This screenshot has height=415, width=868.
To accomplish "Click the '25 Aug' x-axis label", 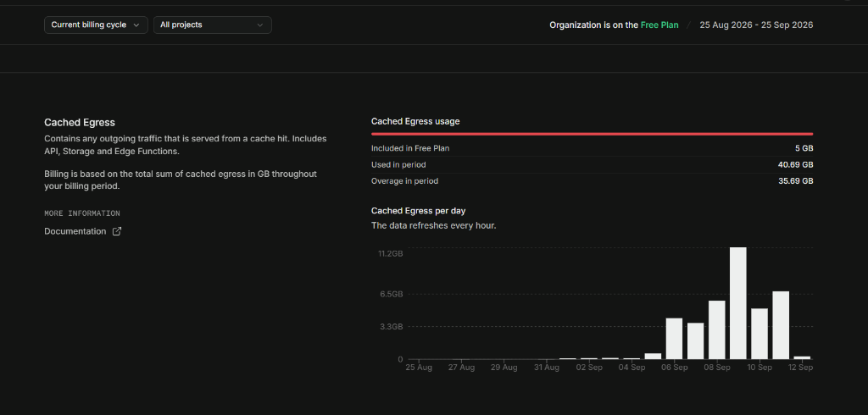I will click(x=419, y=368).
